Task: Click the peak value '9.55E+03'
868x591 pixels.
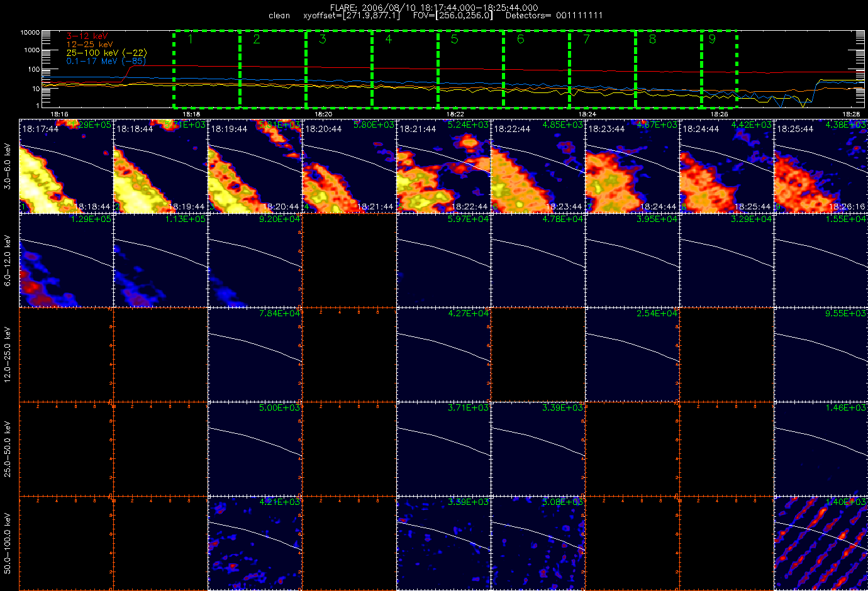Action: pyautogui.click(x=846, y=314)
